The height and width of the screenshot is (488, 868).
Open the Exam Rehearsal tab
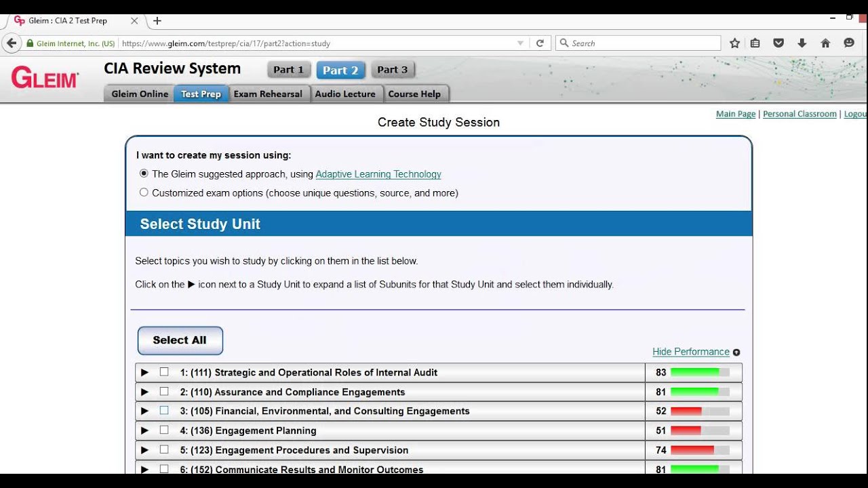tap(268, 94)
